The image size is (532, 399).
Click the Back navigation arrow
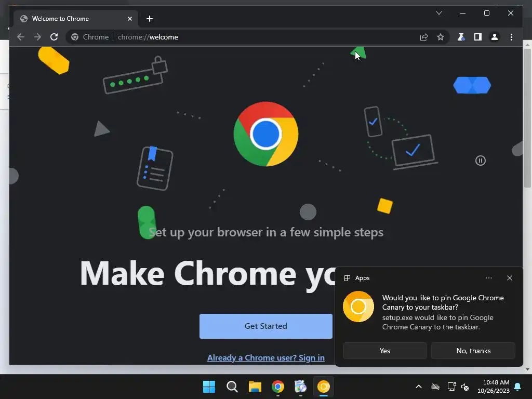(21, 37)
